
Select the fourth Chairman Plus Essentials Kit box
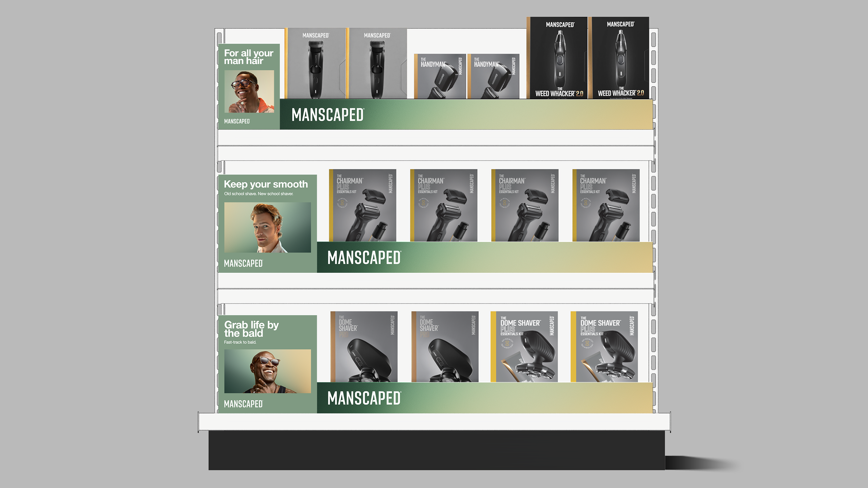coord(606,205)
